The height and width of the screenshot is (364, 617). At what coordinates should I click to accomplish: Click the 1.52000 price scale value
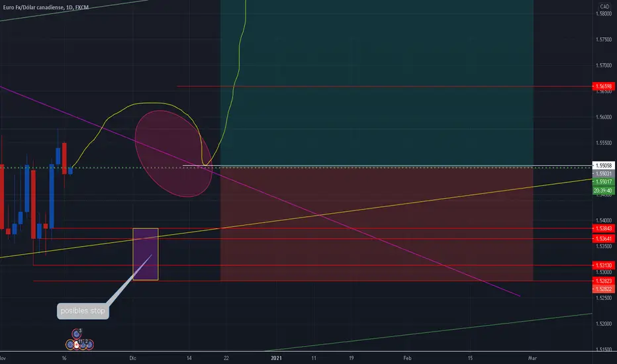click(x=604, y=324)
